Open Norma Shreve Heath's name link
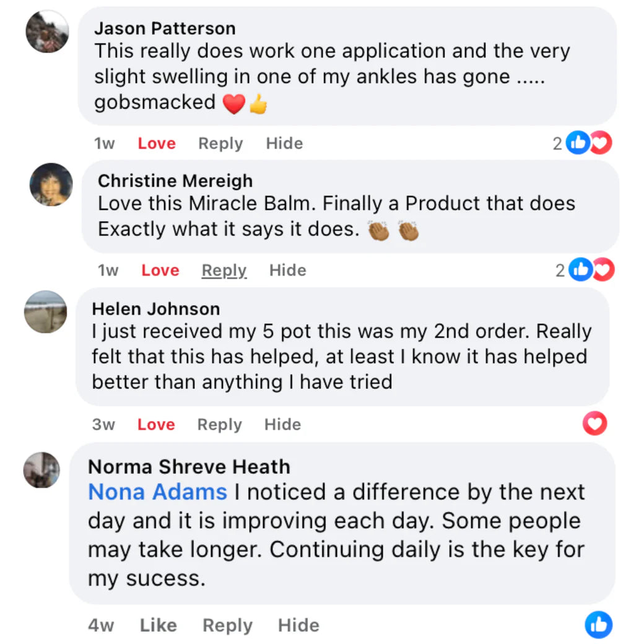 (x=189, y=466)
